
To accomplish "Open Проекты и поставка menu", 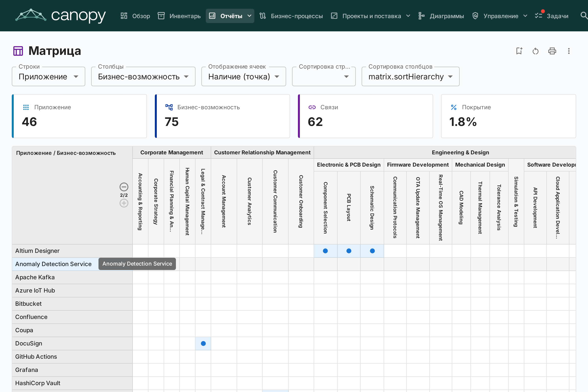I will pos(371,16).
